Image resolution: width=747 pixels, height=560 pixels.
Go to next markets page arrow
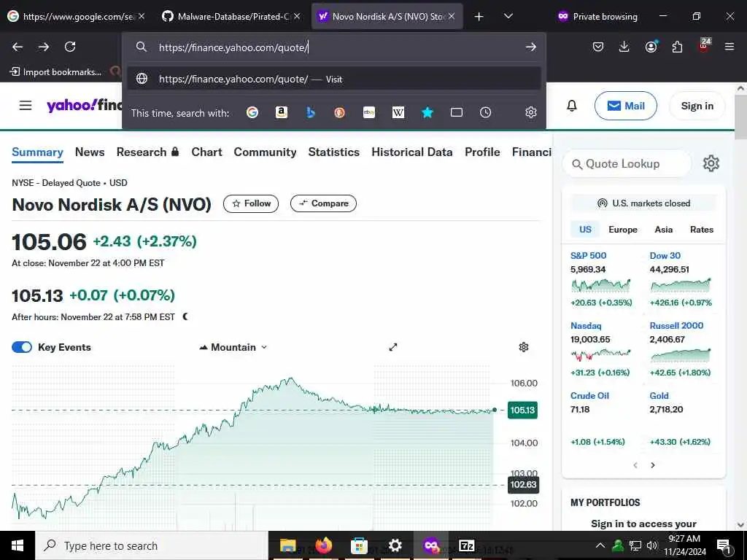tap(653, 465)
